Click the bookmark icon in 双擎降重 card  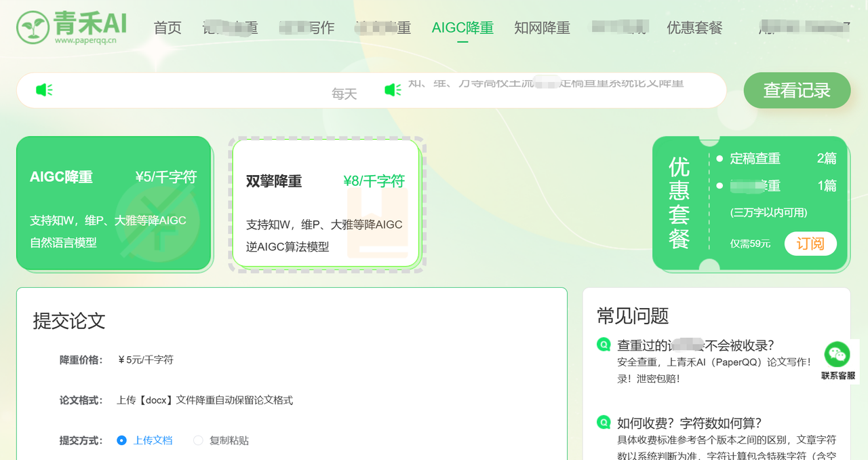[x=378, y=223]
